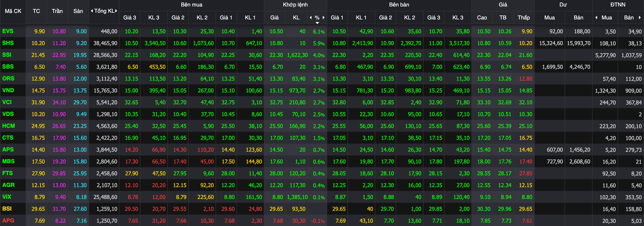This screenshot has width=644, height=226.
Task: Click VIX matched volume 1,385,10
Action: click(x=297, y=197)
